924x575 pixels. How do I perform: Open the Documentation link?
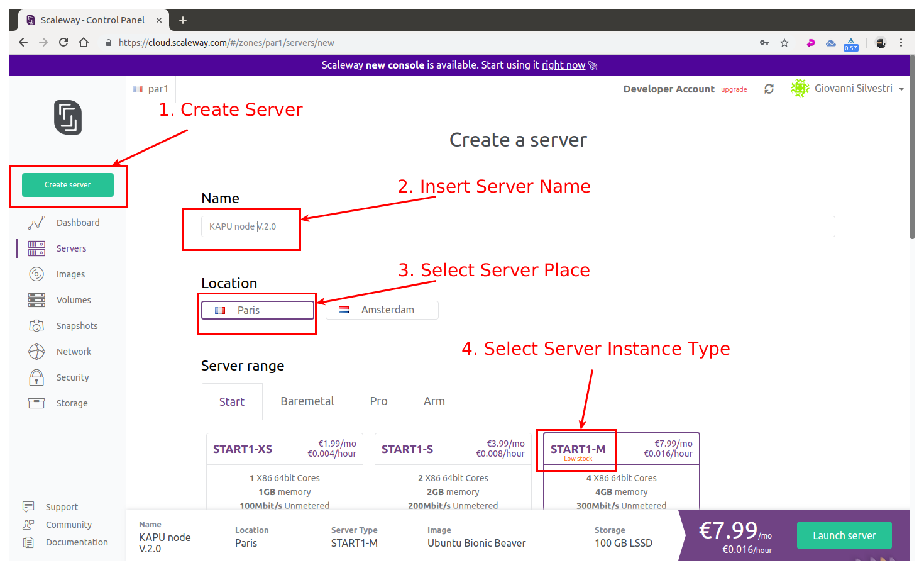tap(77, 542)
